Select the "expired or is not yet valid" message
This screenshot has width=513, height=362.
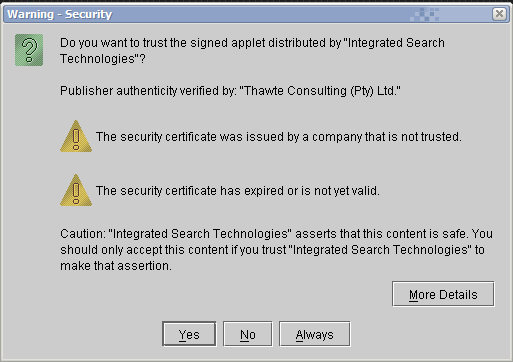tap(238, 191)
